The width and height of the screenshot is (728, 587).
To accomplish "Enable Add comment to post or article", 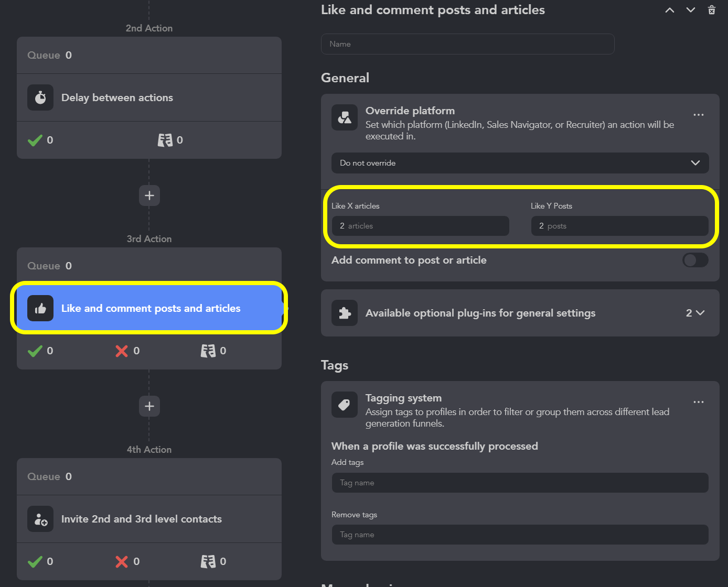I will coord(695,260).
